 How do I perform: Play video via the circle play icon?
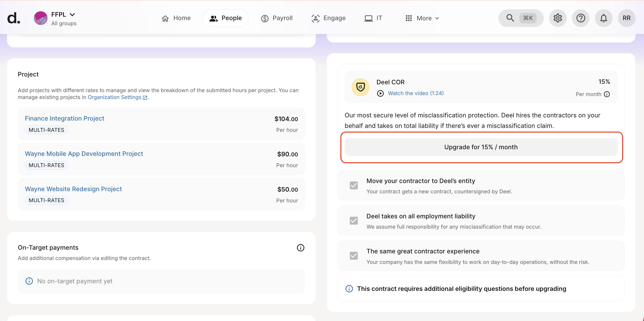click(380, 93)
